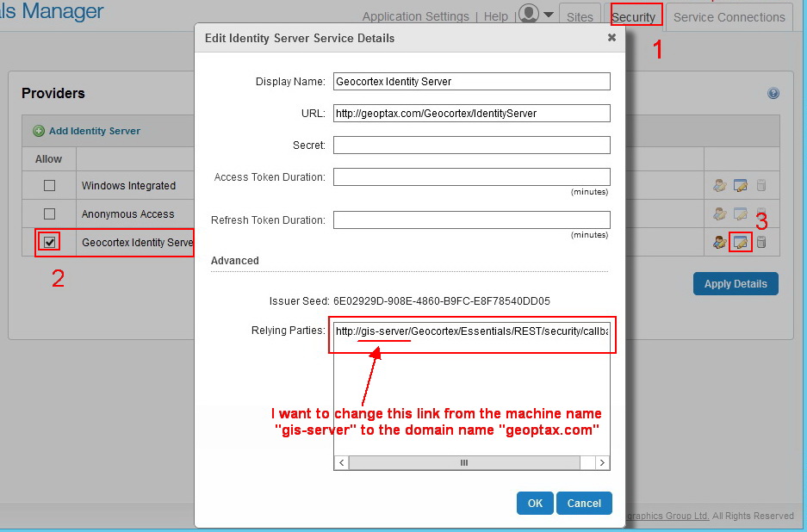Delete icon for Geocortex Identity Server row
The height and width of the screenshot is (532, 807).
761,242
